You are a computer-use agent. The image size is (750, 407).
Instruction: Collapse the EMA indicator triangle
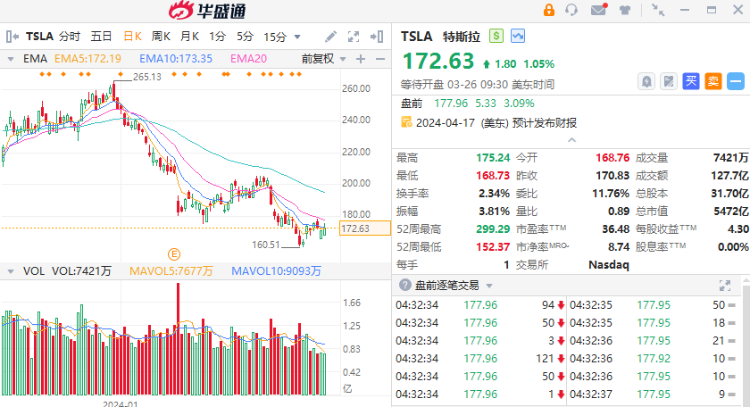pos(10,59)
